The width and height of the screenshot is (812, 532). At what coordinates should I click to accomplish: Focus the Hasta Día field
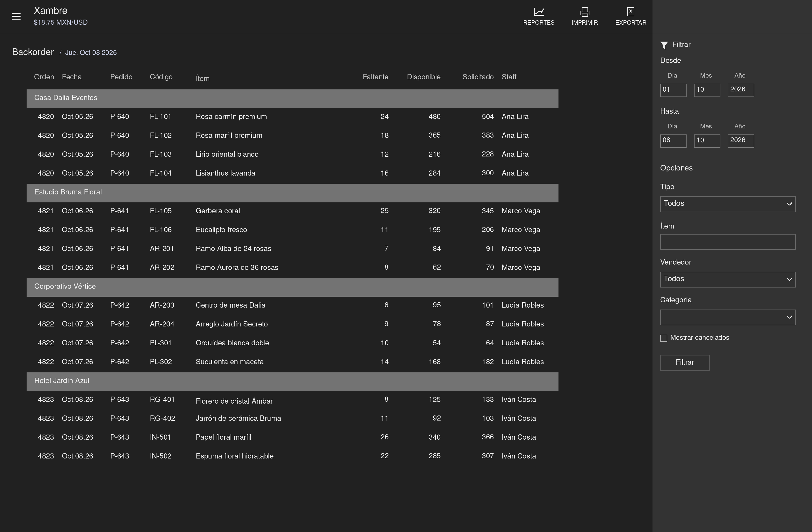click(x=673, y=141)
